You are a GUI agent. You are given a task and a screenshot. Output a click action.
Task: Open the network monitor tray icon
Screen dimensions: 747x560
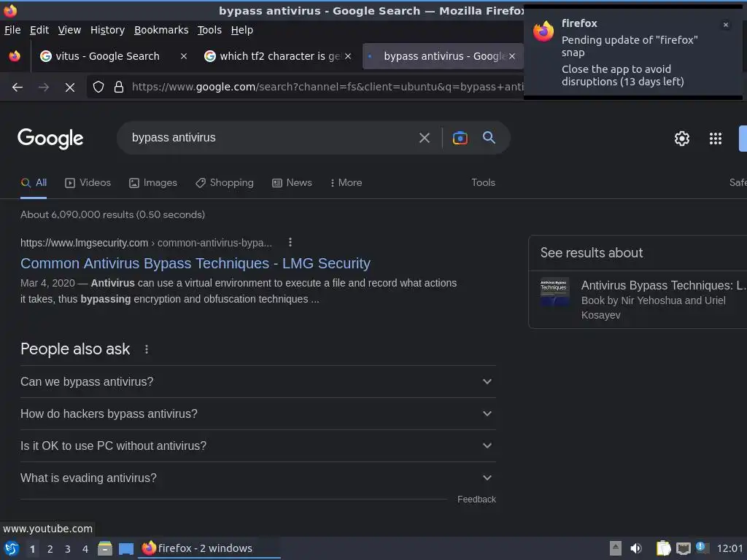(x=683, y=548)
